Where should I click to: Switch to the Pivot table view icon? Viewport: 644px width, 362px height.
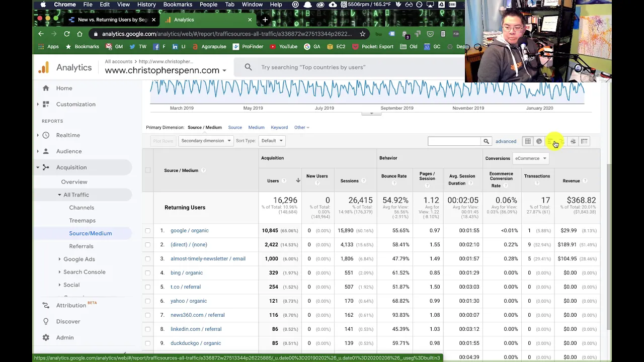(x=584, y=141)
